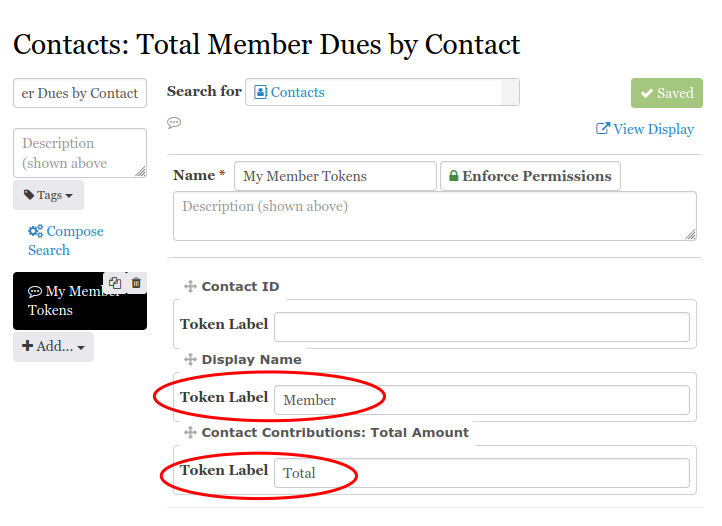Click the move handle beside Contact ID
This screenshot has height=526, width=722.
(x=190, y=287)
